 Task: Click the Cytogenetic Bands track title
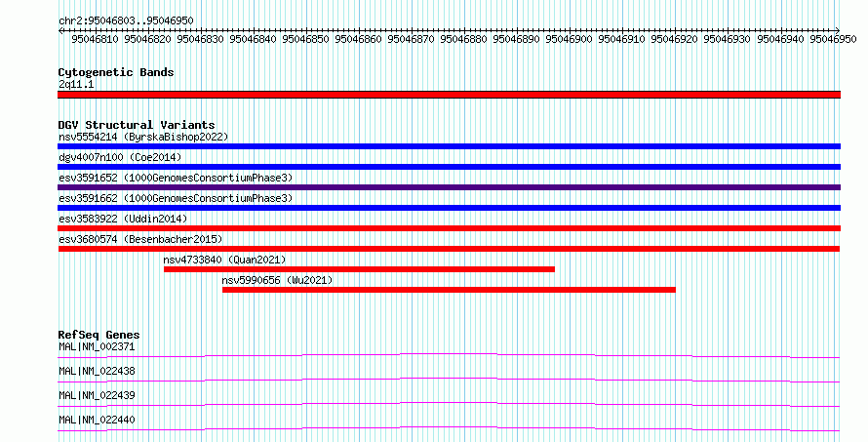click(116, 72)
